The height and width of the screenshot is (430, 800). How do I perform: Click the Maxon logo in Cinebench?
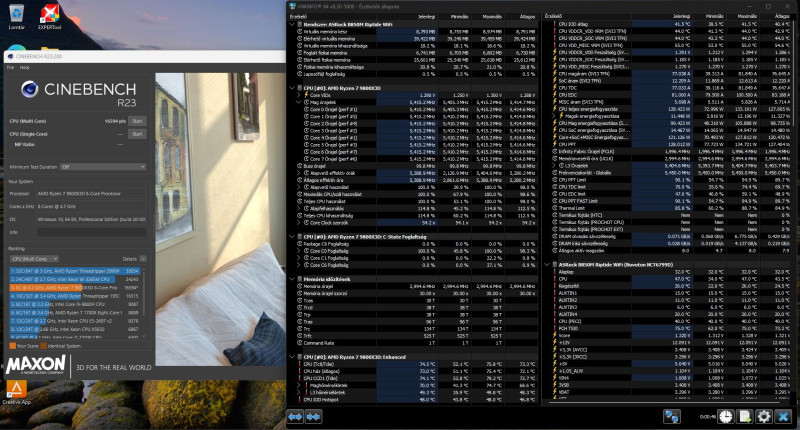click(36, 365)
